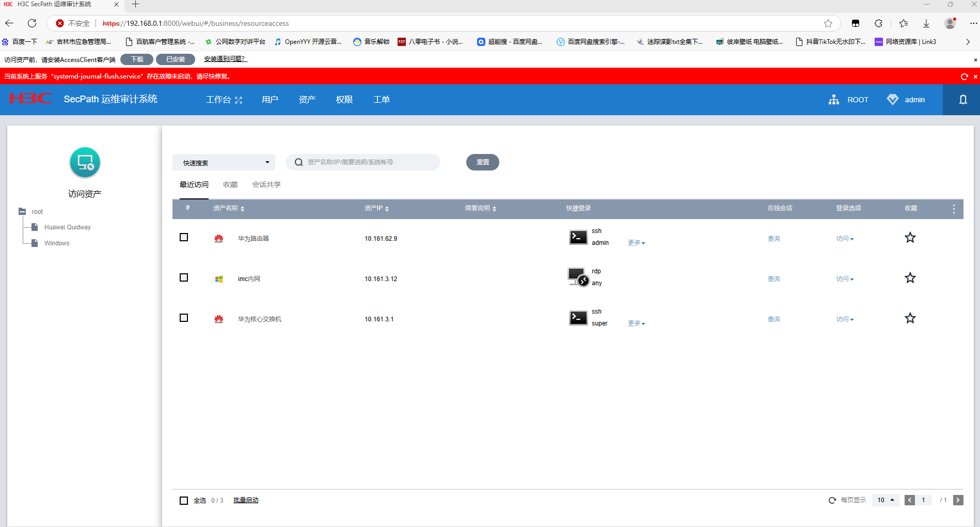Screen dimensions: 980x527
Task: Select checkbox for imc内网 row
Action: [184, 277]
